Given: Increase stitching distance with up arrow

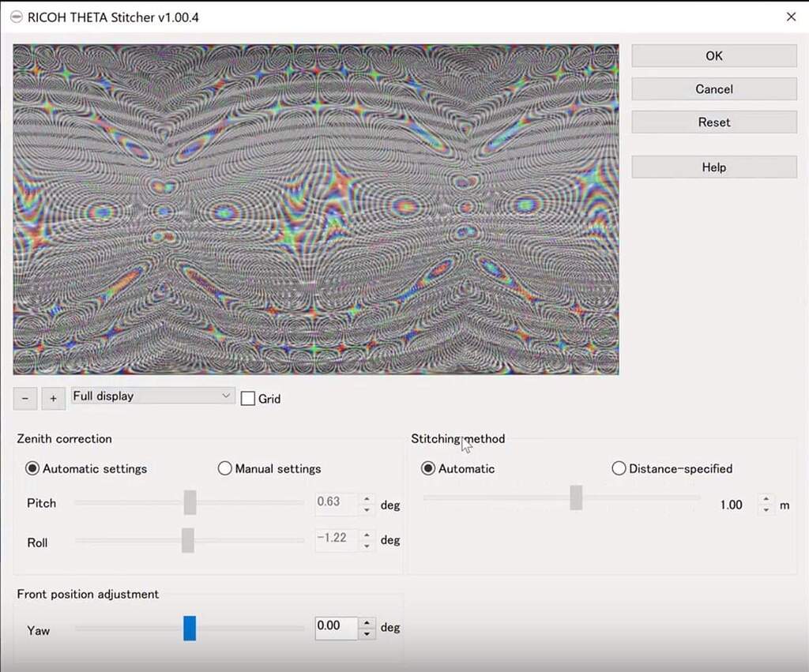Looking at the screenshot, I should 766,499.
